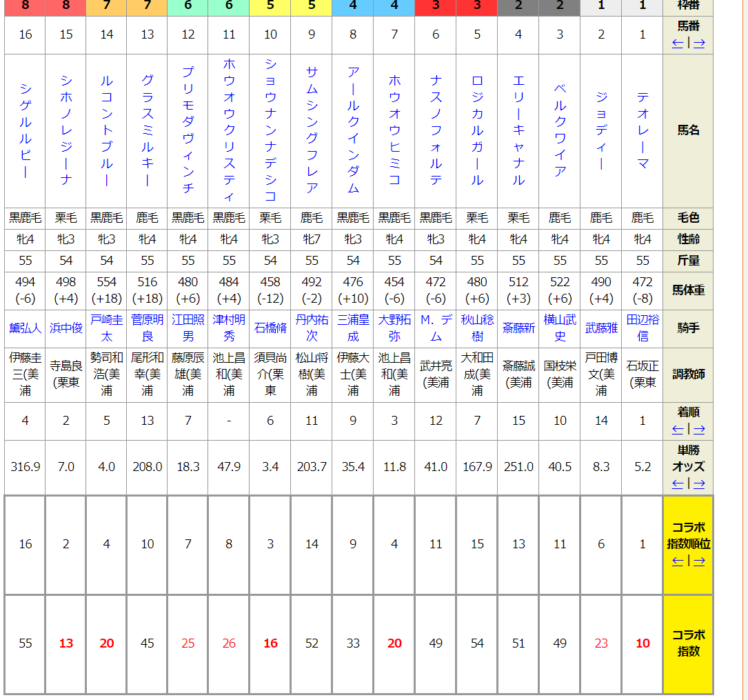Viewport: 748px width, 700px height.
Task: Open horse page for エリーキャナル
Action: coord(518,130)
